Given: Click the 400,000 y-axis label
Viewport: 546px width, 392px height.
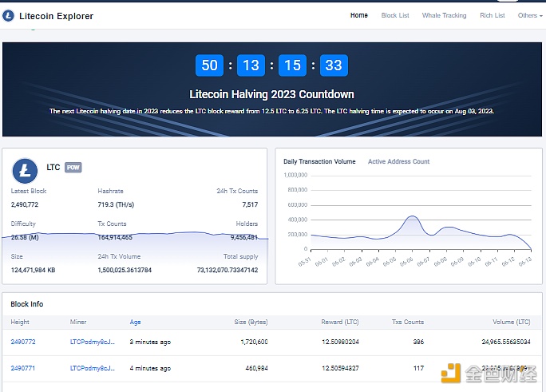Looking at the screenshot, I should point(298,220).
